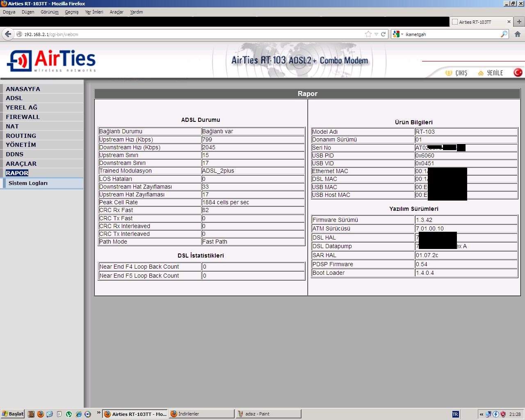This screenshot has height=420, width=525.
Task: Click the ADSL_2plus modulation value
Action: click(x=253, y=171)
